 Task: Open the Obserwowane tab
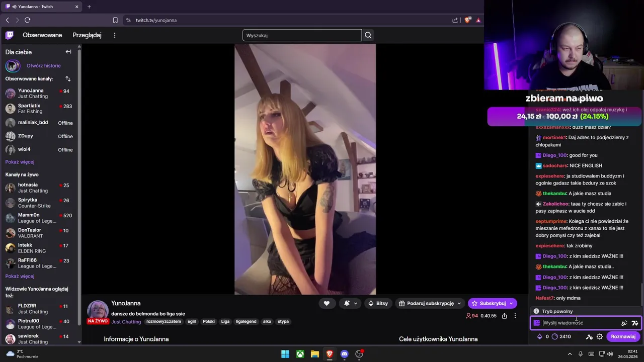[x=42, y=35]
